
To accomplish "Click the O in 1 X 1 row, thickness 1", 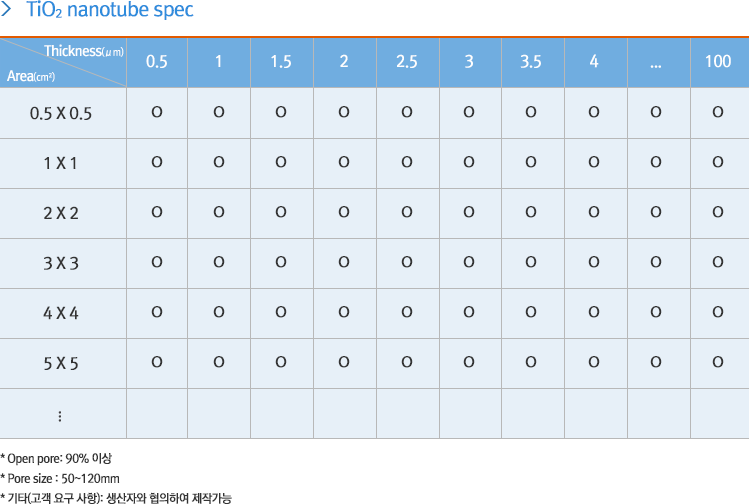I will pos(219,162).
